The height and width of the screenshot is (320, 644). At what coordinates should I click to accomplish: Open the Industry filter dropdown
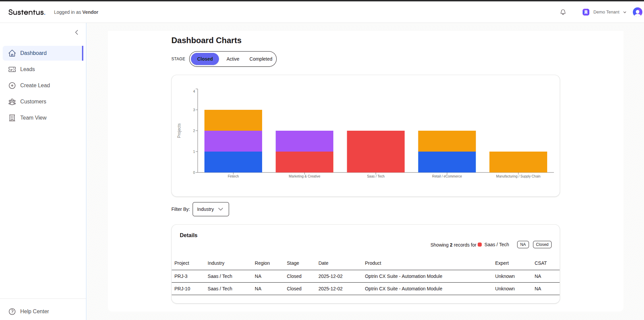coord(211,209)
